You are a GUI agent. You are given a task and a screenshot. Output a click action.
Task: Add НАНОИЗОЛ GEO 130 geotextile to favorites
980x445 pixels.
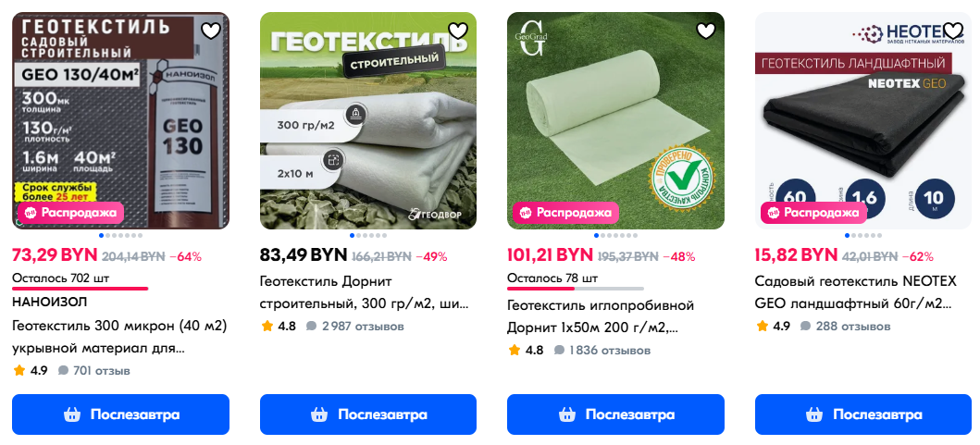coord(211,31)
